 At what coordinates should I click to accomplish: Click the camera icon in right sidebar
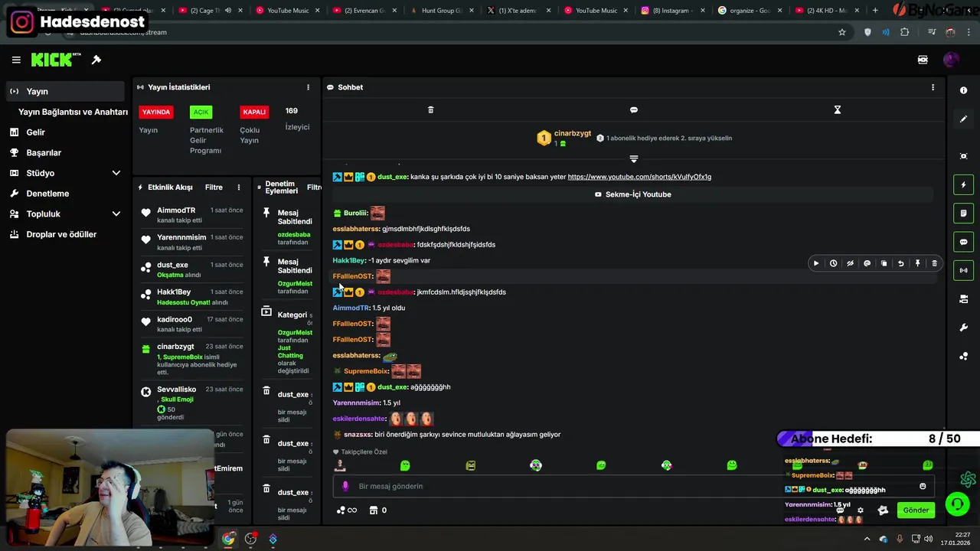pos(963,299)
